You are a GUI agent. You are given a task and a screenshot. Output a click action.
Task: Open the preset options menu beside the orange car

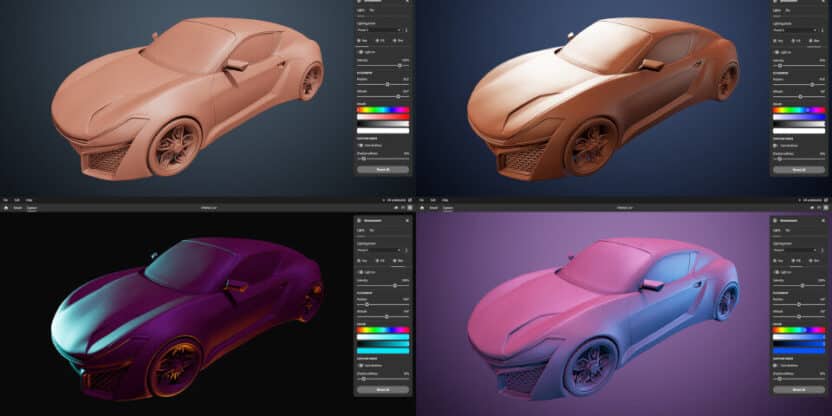tap(822, 30)
